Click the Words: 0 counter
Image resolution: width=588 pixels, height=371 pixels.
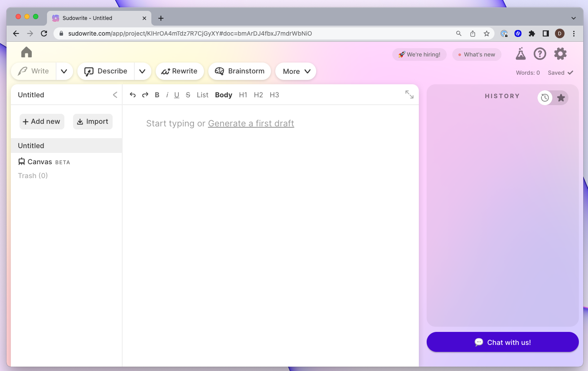(528, 73)
